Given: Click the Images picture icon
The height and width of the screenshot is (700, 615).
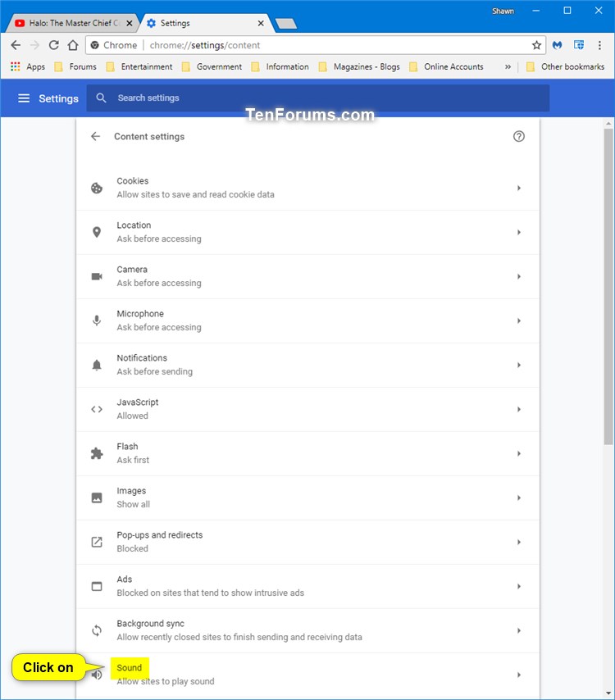Looking at the screenshot, I should pyautogui.click(x=97, y=498).
